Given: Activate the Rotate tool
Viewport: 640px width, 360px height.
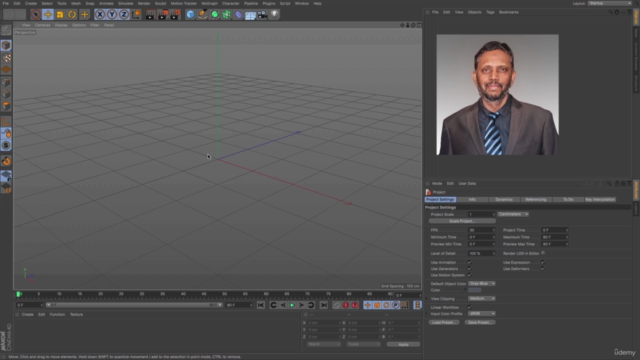Looking at the screenshot, I should tap(72, 15).
